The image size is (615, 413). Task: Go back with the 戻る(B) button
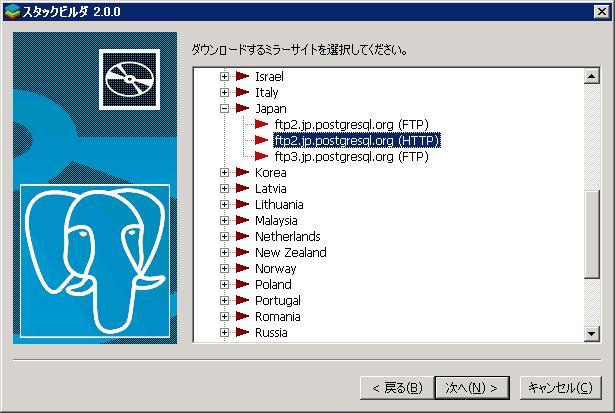tap(397, 388)
